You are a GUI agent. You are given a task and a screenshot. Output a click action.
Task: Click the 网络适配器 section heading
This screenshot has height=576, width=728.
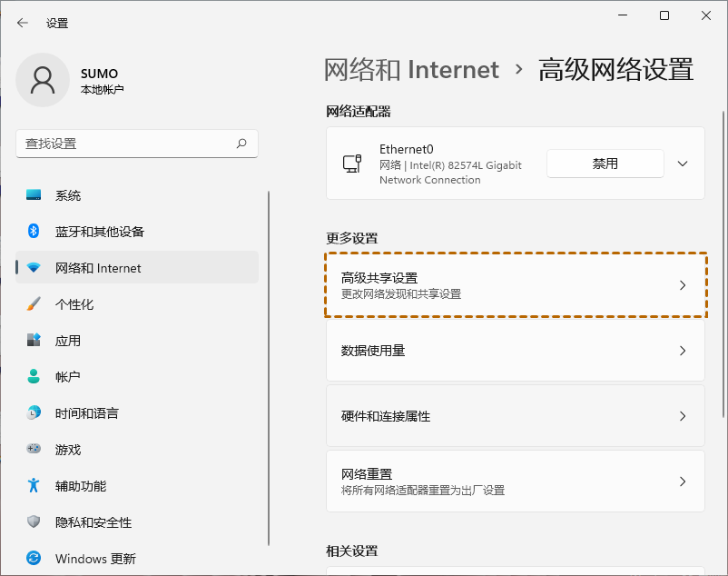click(x=359, y=112)
